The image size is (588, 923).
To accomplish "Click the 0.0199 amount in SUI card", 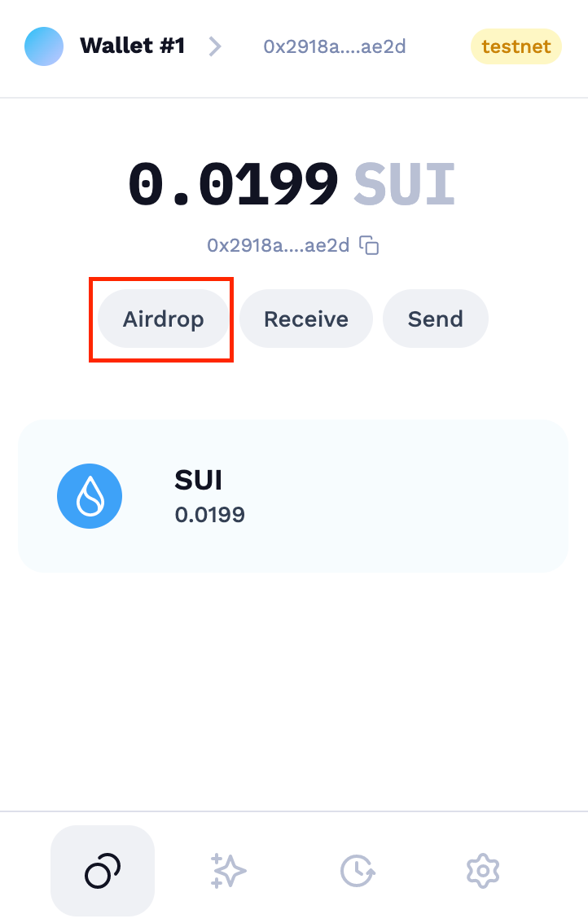I will point(209,515).
